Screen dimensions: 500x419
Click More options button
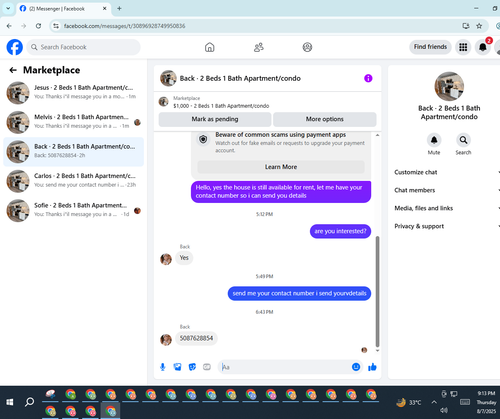coord(325,119)
